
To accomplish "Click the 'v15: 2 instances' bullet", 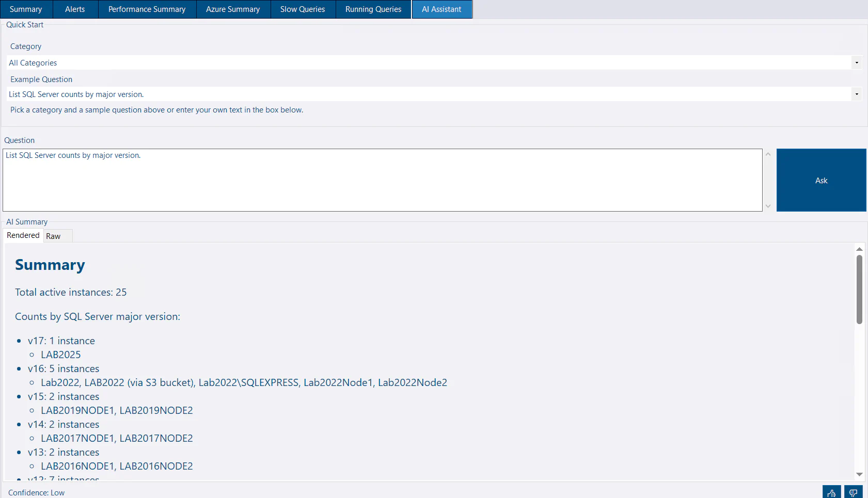I will 64,396.
